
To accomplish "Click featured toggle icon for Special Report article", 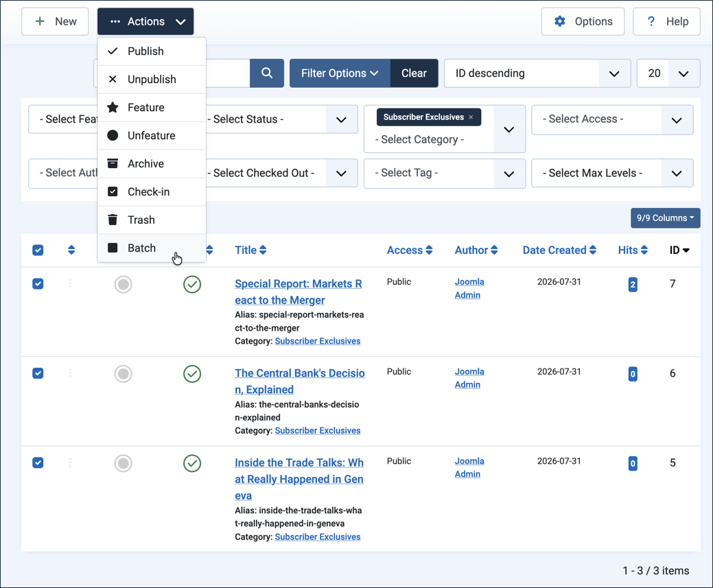I will pos(123,285).
